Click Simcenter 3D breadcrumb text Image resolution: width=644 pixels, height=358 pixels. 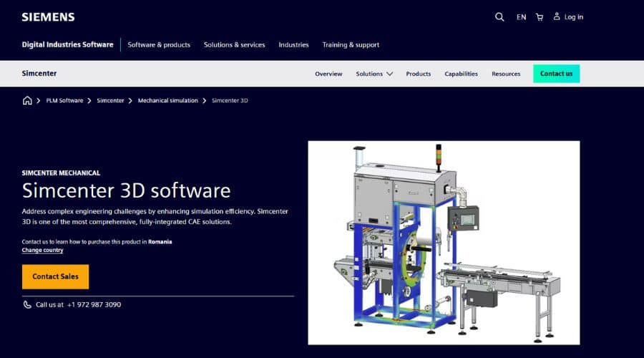230,100
